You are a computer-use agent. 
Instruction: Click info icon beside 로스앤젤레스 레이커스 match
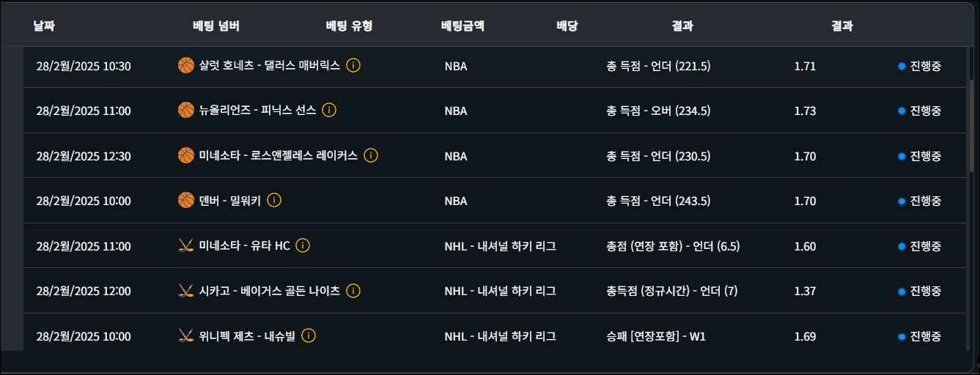[371, 155]
